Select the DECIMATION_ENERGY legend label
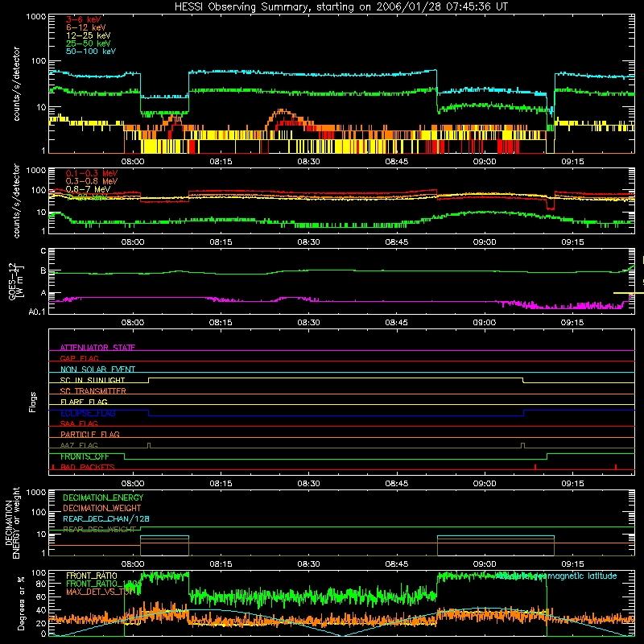Viewport: 644px width, 644px height. pos(103,497)
